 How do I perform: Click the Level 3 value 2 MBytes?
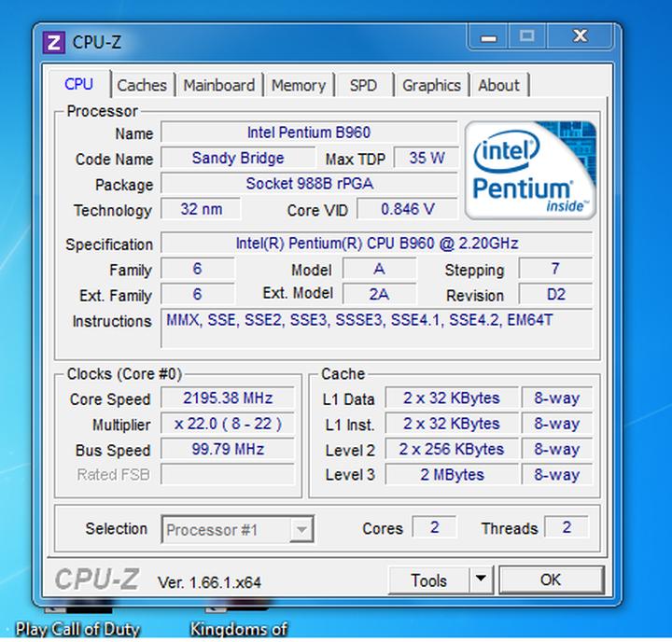coord(452,475)
